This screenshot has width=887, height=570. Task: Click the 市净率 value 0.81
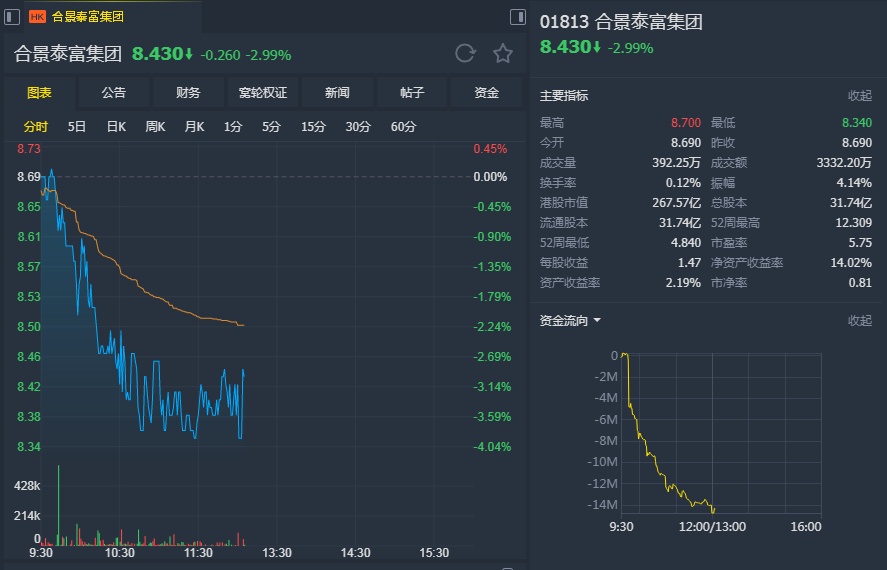pos(860,283)
